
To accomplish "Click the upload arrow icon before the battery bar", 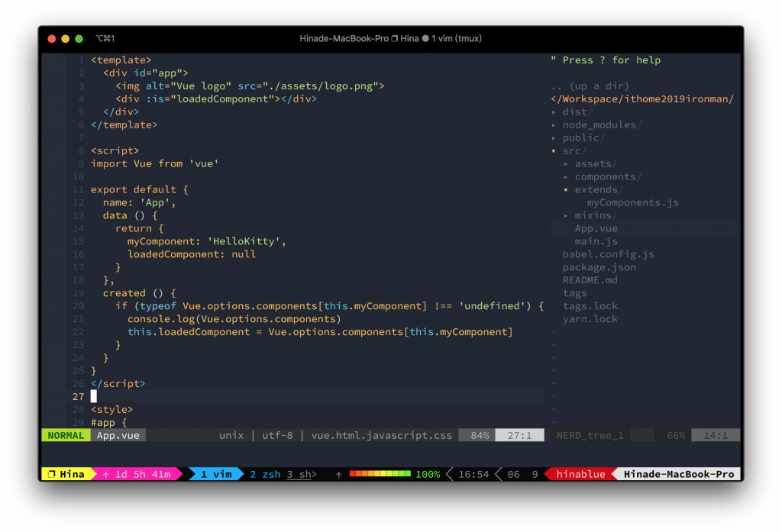I will pyautogui.click(x=338, y=475).
